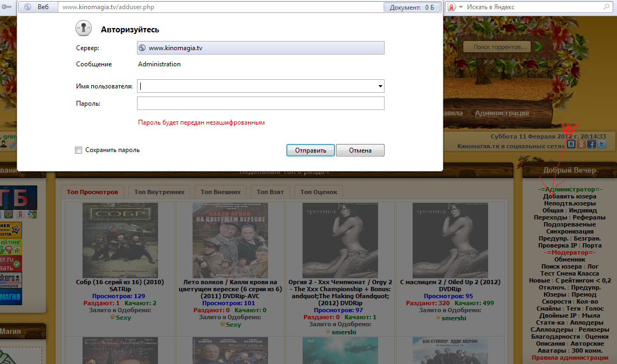Open the username dropdown arrow
This screenshot has height=364, width=617.
coord(380,86)
